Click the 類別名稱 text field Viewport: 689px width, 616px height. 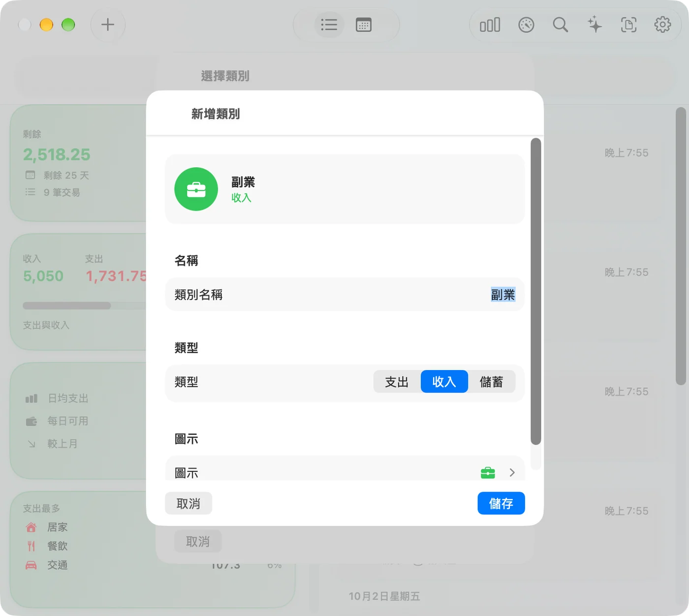point(344,294)
